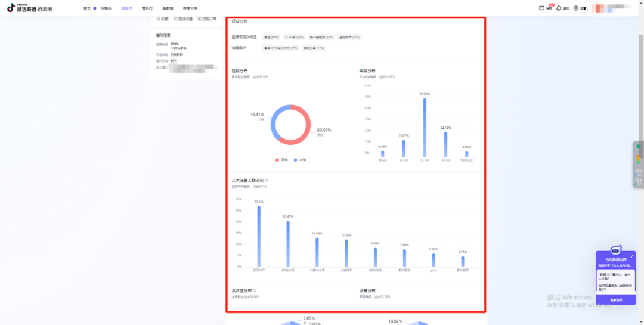Open the nav item right of 首页

(x=106, y=8)
